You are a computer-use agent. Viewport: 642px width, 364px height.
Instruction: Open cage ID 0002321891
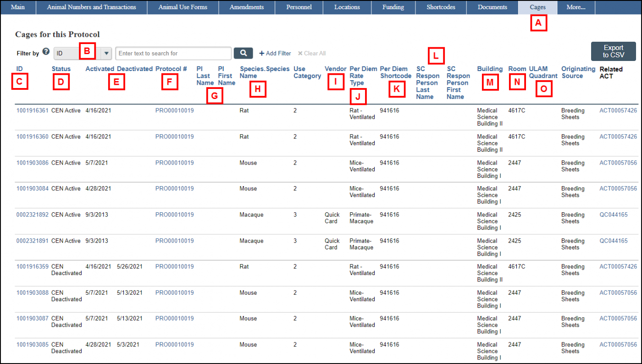point(32,241)
